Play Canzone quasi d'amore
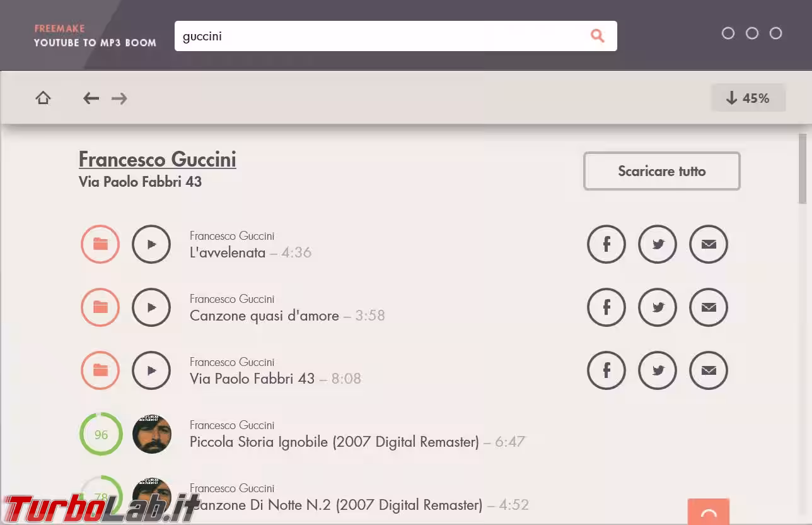The height and width of the screenshot is (525, 812). (x=151, y=307)
